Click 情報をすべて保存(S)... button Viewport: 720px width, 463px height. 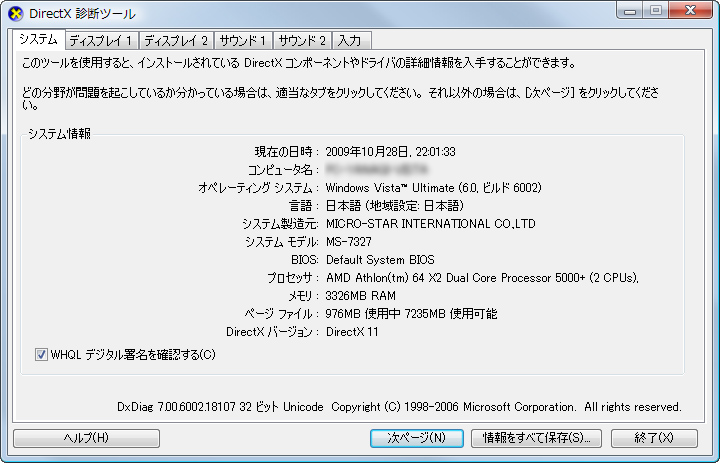tap(536, 438)
